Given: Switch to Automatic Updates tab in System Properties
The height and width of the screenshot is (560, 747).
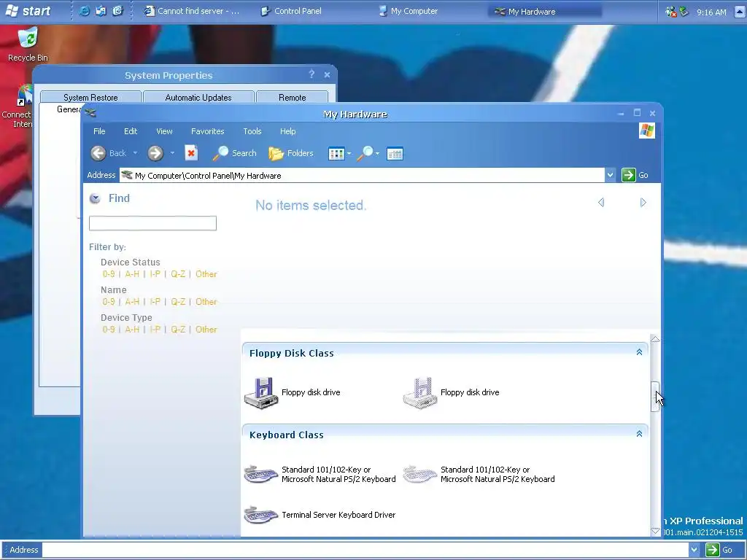Looking at the screenshot, I should point(198,97).
